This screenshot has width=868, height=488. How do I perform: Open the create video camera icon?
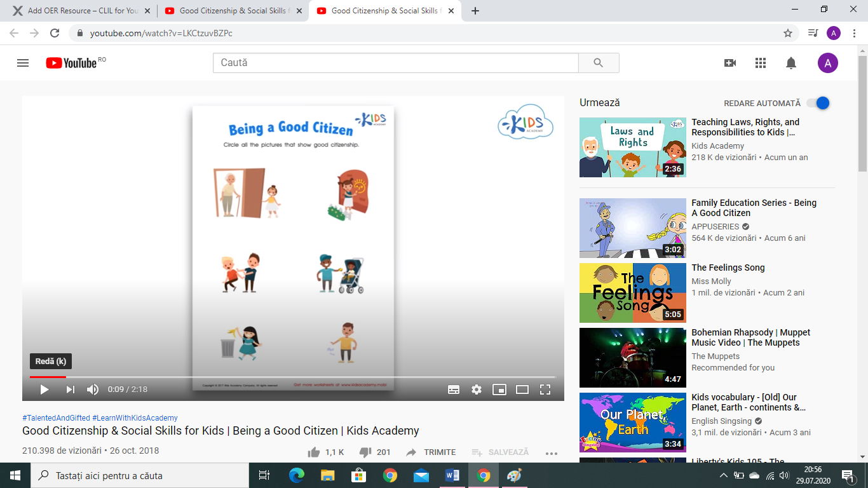(730, 63)
